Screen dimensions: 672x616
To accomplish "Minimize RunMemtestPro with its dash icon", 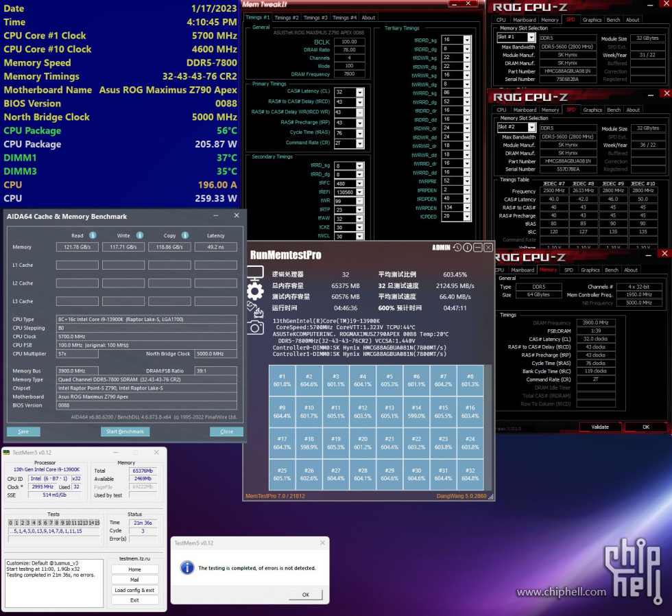I will pyautogui.click(x=477, y=248).
